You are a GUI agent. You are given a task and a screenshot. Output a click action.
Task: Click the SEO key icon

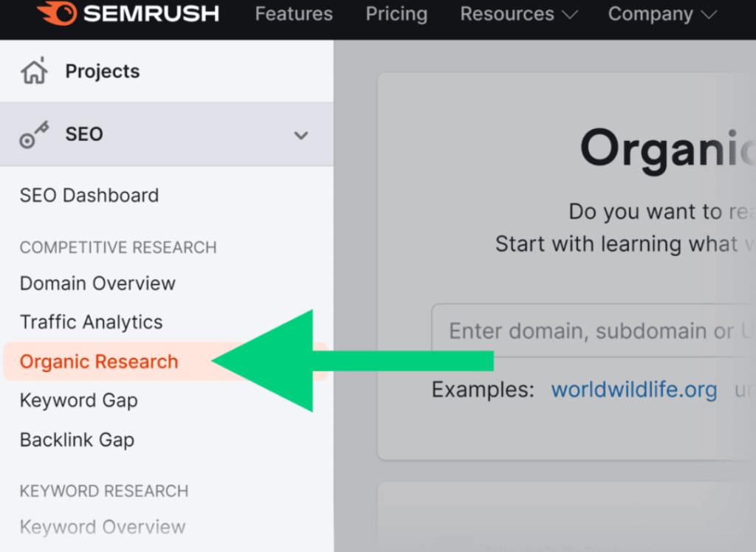[34, 134]
